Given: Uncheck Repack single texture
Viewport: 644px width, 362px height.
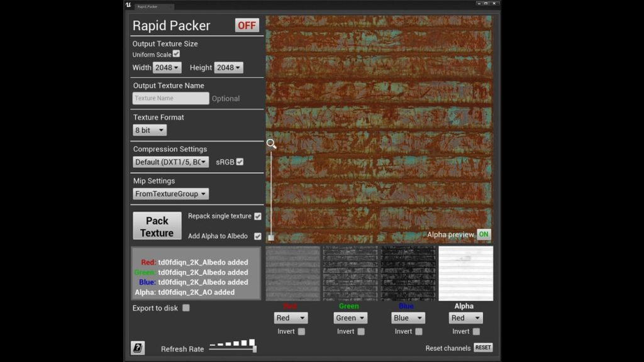Looking at the screenshot, I should [257, 216].
